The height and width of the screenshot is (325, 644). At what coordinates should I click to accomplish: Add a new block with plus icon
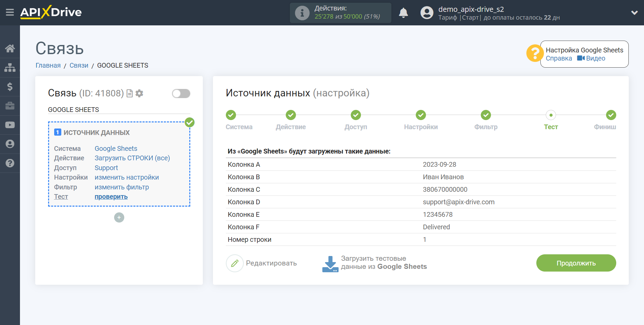coord(119,217)
